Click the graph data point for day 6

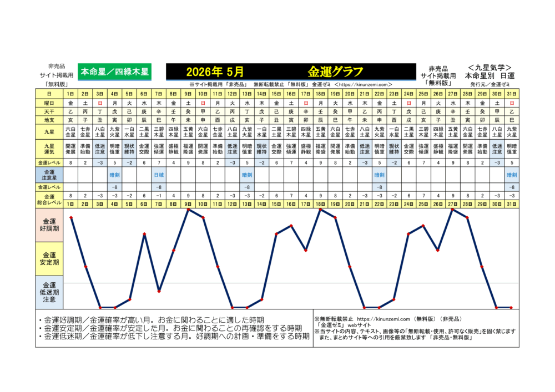144,234
